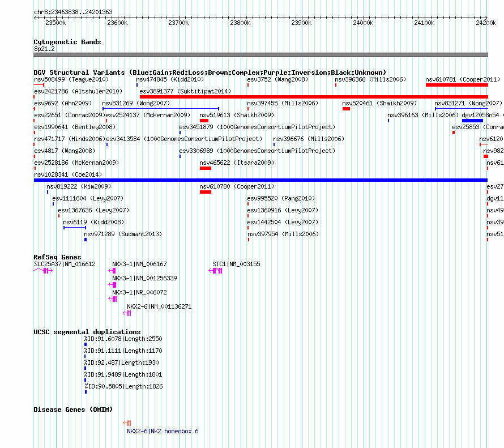This screenshot has height=448, width=504.
Task: Open the NKX2-6|NK2 homeobox 6 link
Action: [163, 431]
